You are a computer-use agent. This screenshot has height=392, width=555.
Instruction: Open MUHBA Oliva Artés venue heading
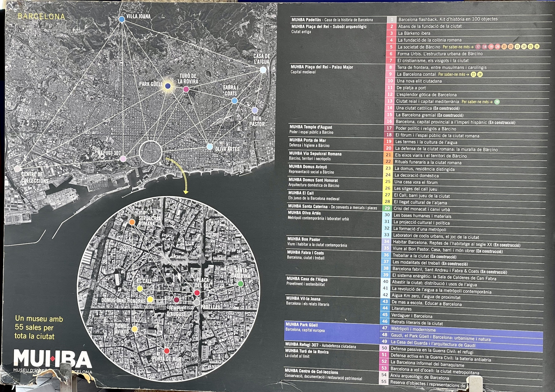[304, 213]
